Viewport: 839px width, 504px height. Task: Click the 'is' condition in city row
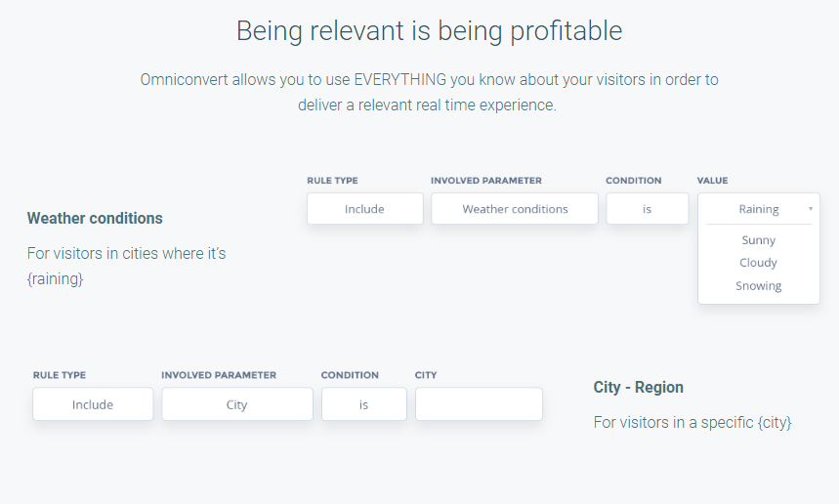pyautogui.click(x=364, y=404)
